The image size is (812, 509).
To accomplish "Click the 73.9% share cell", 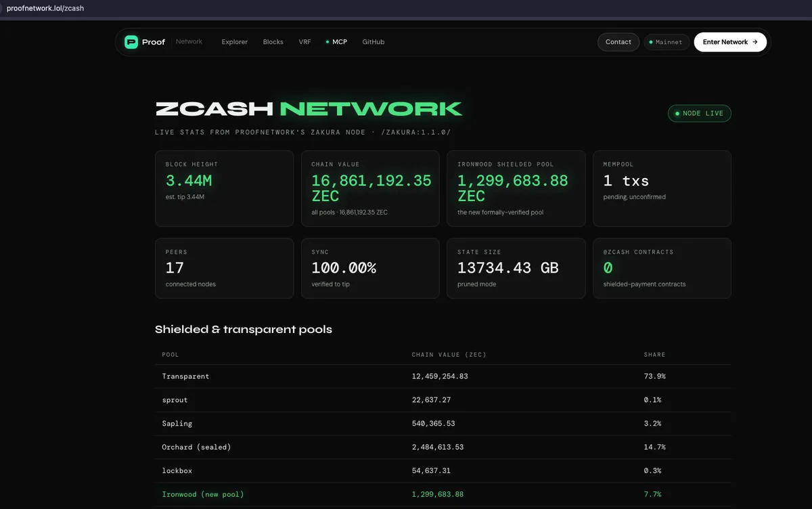I will click(x=654, y=376).
